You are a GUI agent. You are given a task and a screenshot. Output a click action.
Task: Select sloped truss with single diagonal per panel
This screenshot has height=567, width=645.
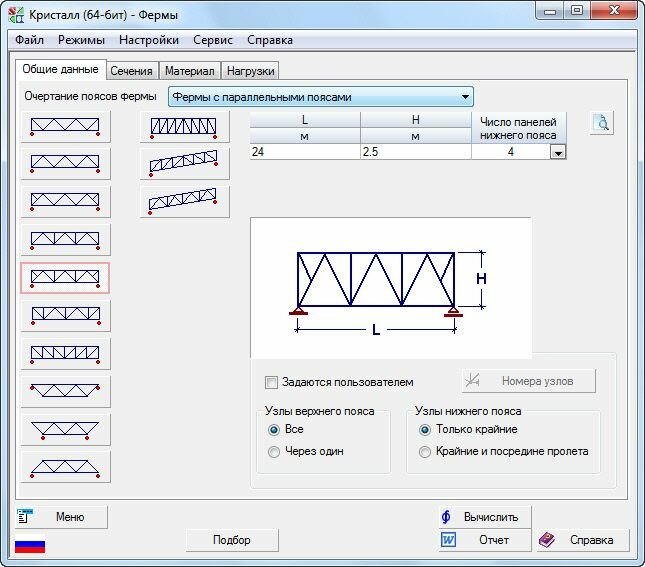tap(184, 164)
